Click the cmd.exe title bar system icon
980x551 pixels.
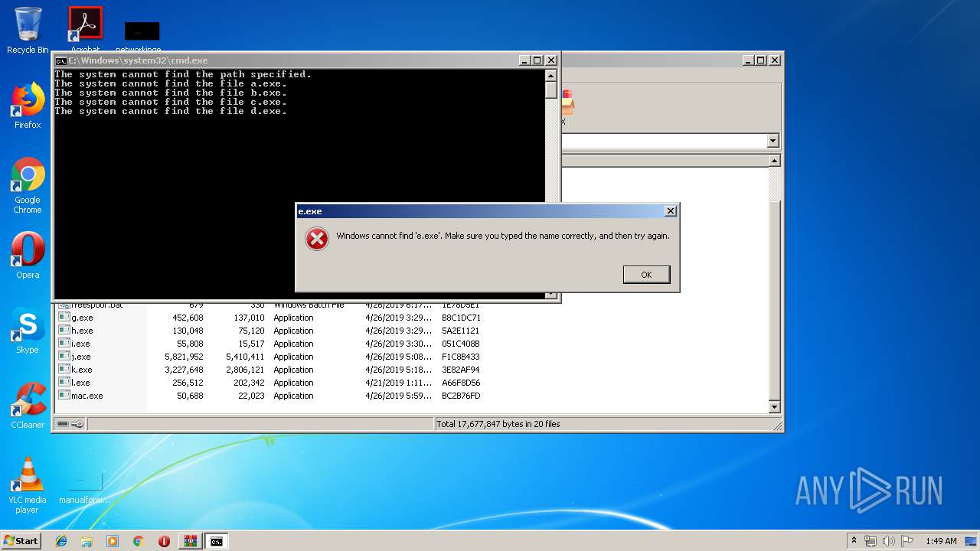[x=60, y=60]
